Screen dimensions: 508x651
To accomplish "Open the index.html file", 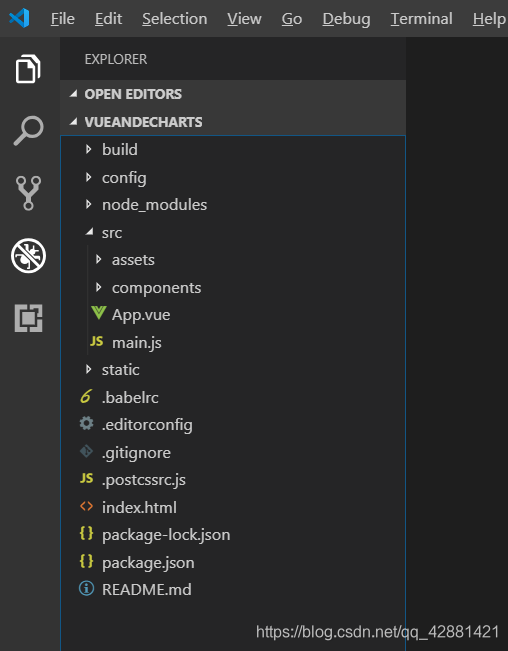I will pos(139,507).
